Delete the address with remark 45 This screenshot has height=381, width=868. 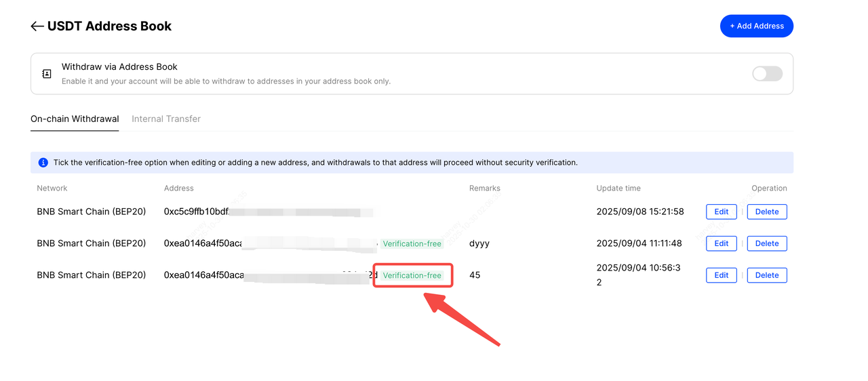coord(767,275)
